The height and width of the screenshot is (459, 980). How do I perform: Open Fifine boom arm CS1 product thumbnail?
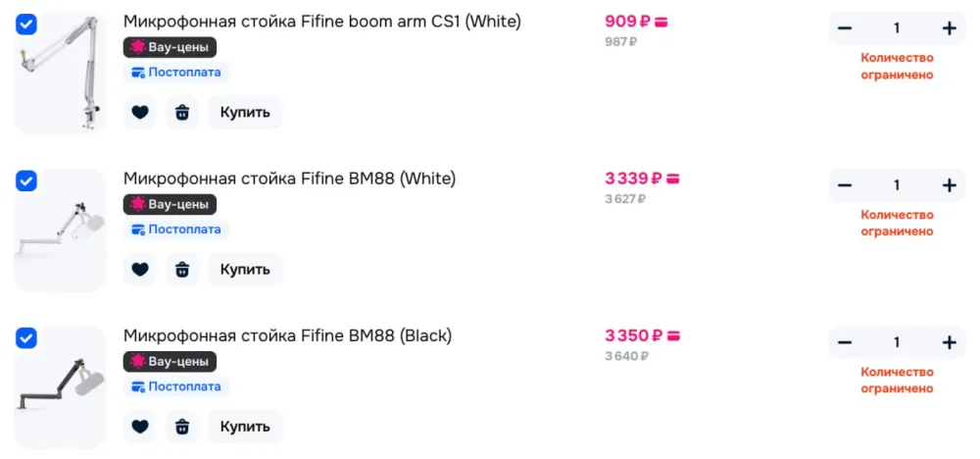pos(59,72)
